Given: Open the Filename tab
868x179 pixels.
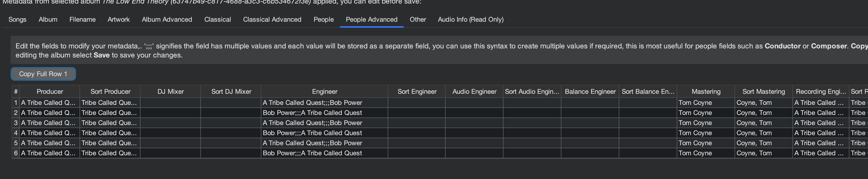Looking at the screenshot, I should point(83,20).
